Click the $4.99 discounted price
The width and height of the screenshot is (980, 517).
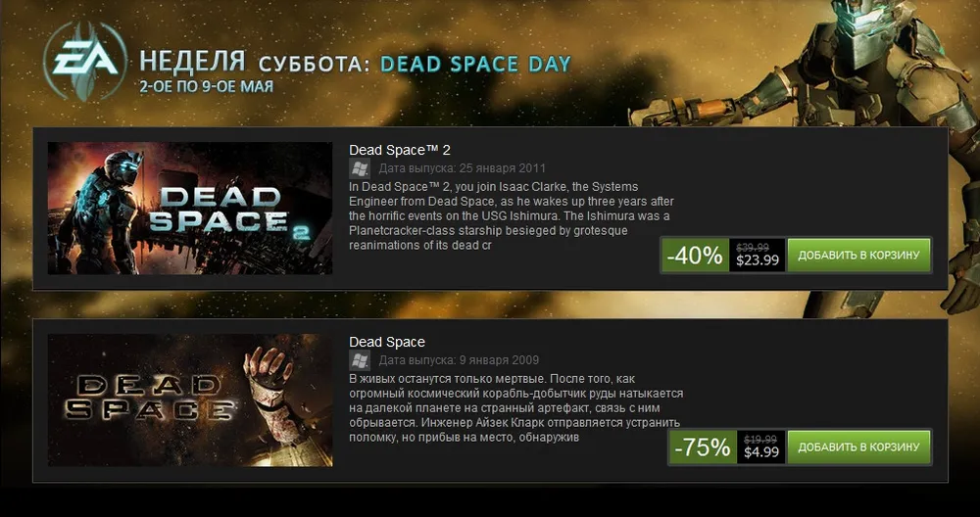pos(761,452)
